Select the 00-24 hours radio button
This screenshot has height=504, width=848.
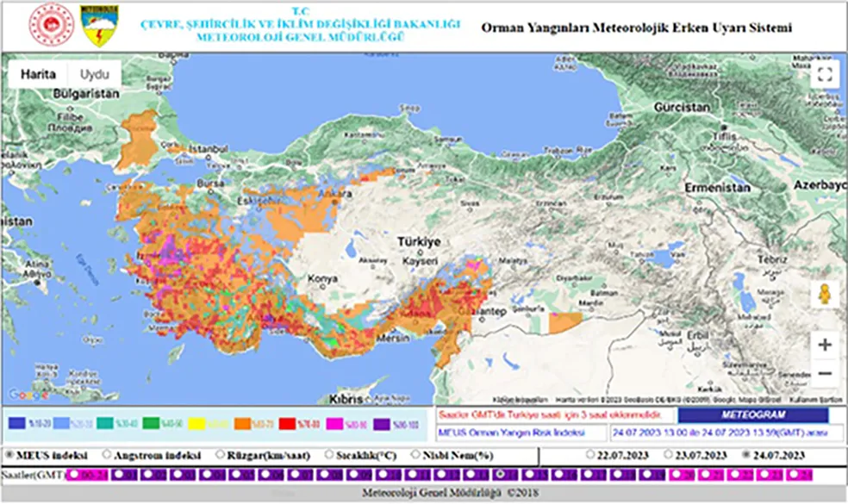[73, 475]
